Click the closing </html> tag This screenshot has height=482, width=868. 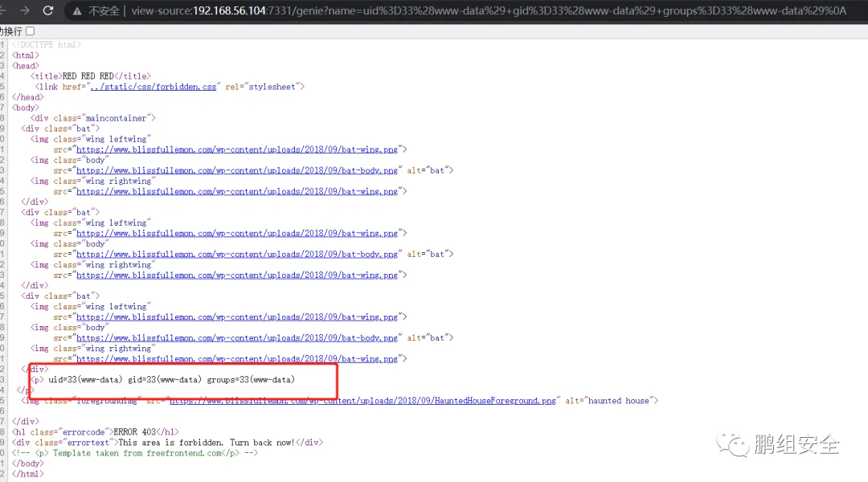coord(27,474)
